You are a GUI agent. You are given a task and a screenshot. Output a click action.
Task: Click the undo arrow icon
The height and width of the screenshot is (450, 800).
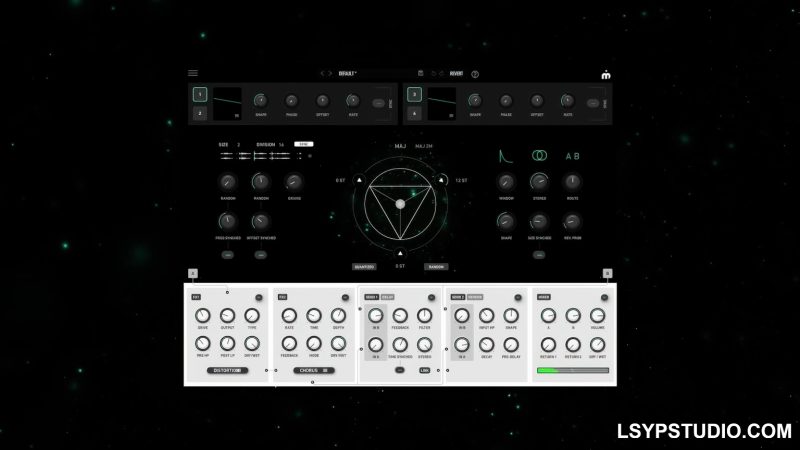coord(434,73)
